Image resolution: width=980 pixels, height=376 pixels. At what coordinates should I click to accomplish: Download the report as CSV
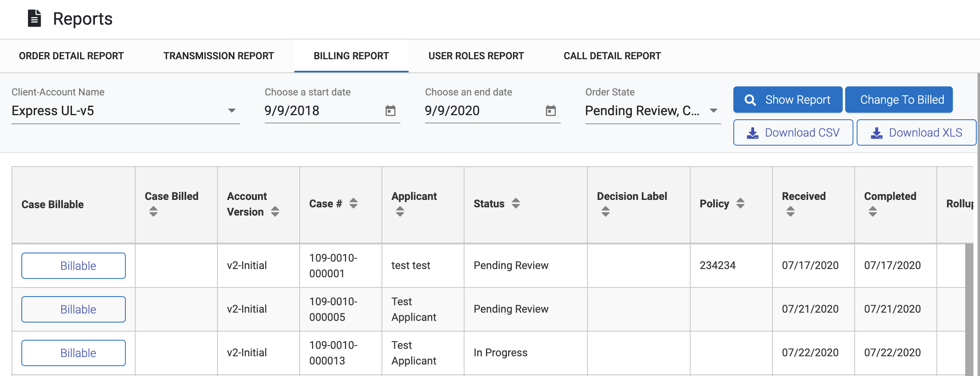pos(793,132)
